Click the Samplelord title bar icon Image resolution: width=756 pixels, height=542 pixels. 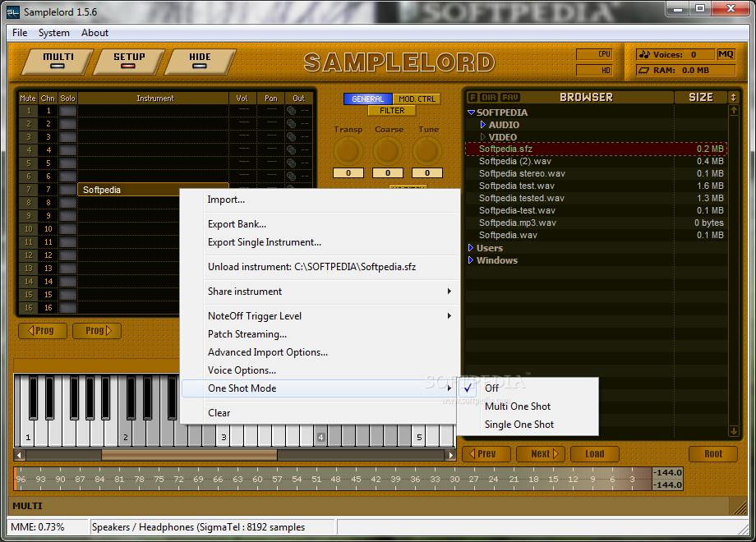tap(13, 12)
